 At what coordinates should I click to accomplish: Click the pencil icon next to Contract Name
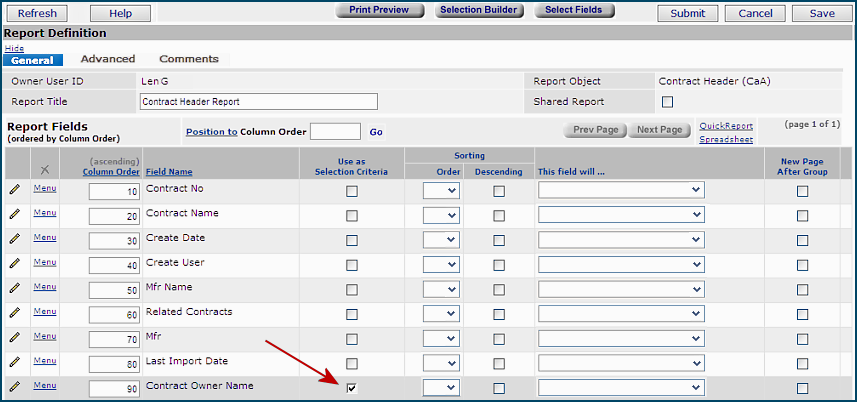coord(15,214)
